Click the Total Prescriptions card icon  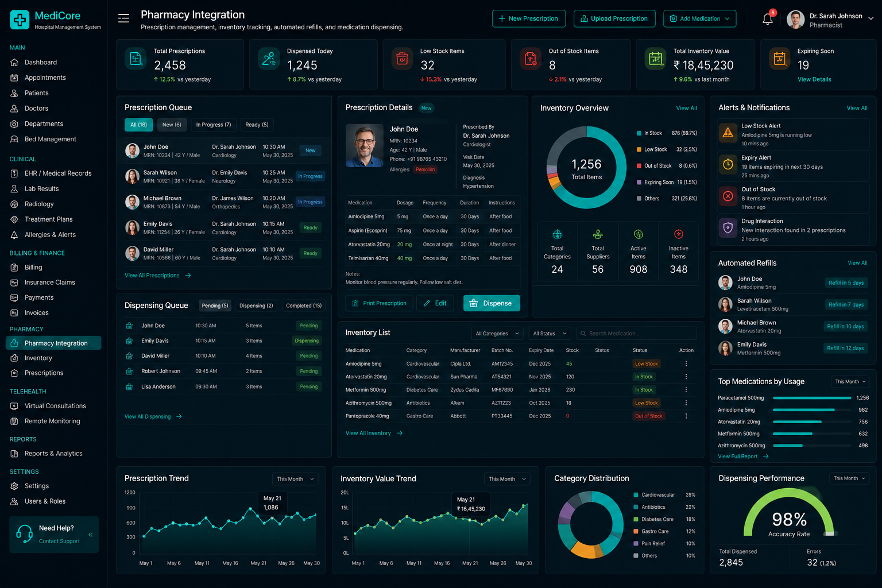click(136, 59)
